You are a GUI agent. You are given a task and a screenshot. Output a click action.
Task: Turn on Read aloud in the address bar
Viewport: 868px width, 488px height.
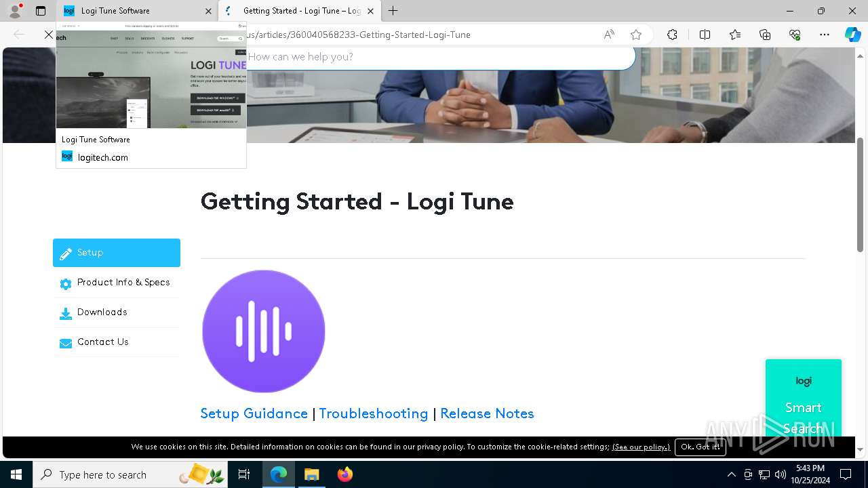pyautogui.click(x=609, y=35)
